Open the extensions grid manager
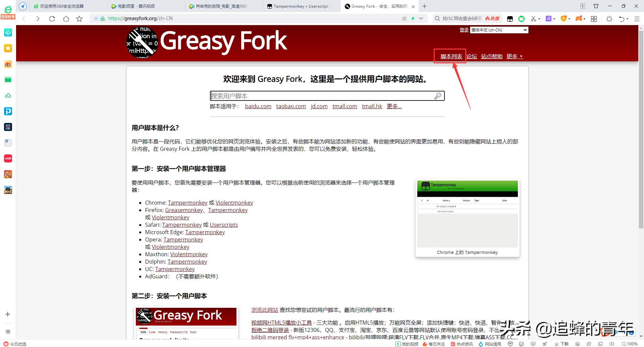 594,19
